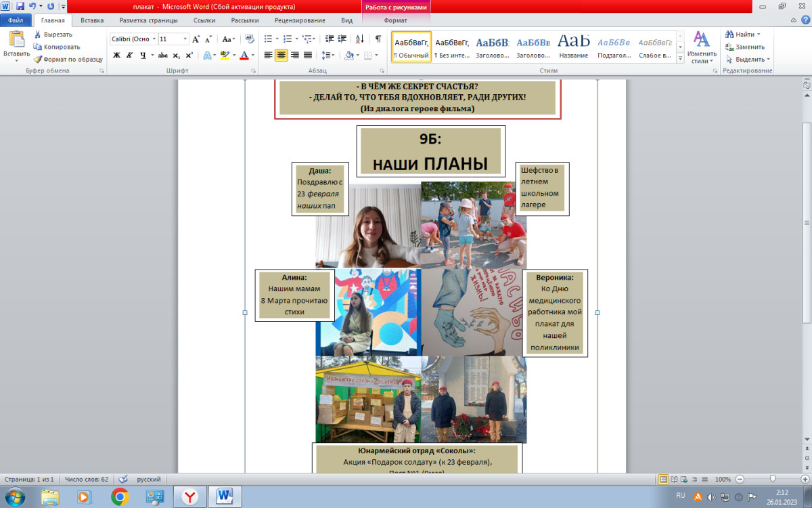Viewport: 812px width, 508px height.
Task: Open the Выделить (Select) dropdown
Action: point(747,60)
